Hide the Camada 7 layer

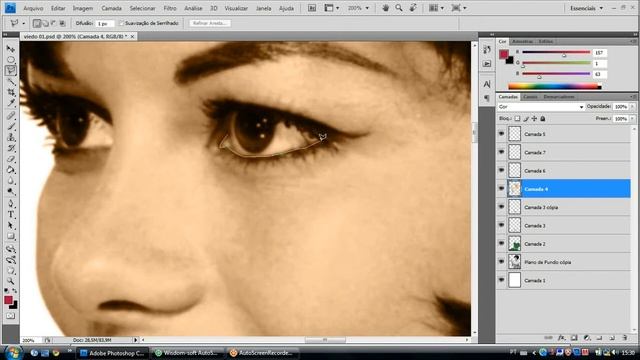pos(501,152)
